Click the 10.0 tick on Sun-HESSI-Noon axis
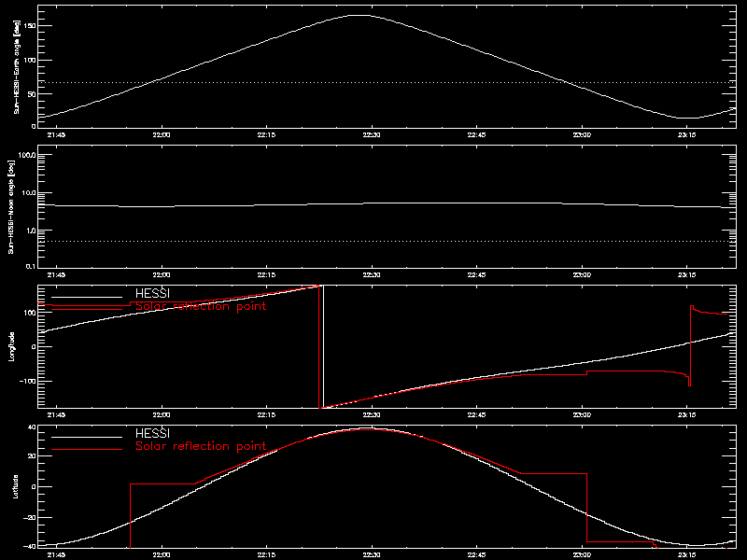The height and width of the screenshot is (560, 747). (x=30, y=193)
